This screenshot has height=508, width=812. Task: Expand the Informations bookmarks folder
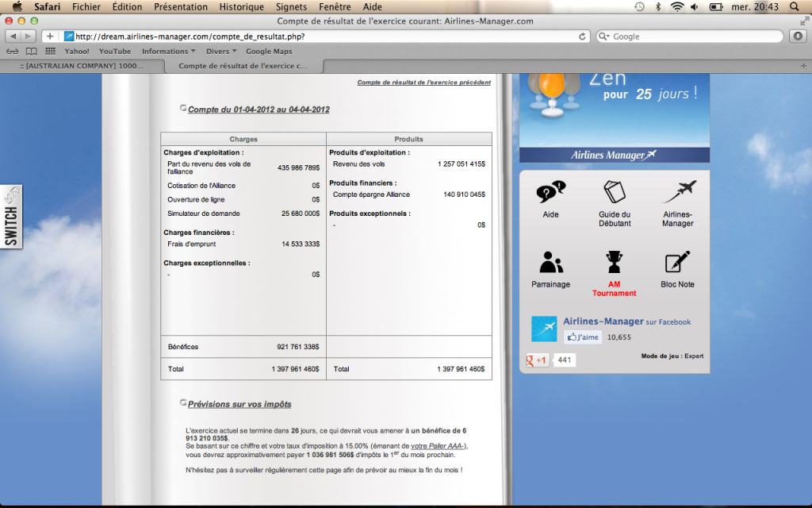[169, 52]
